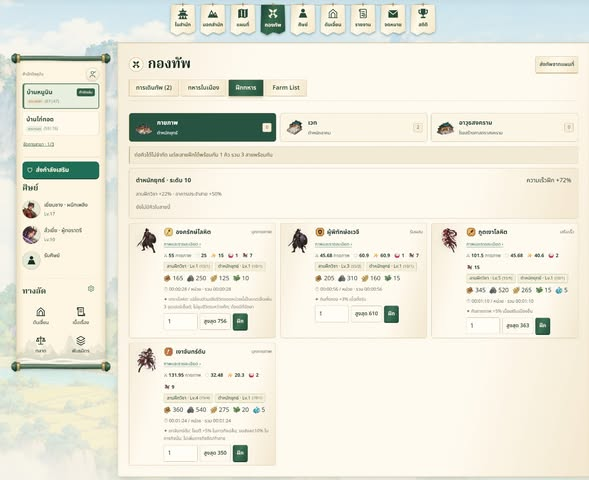Open underlined details link on 756 card

point(183,244)
